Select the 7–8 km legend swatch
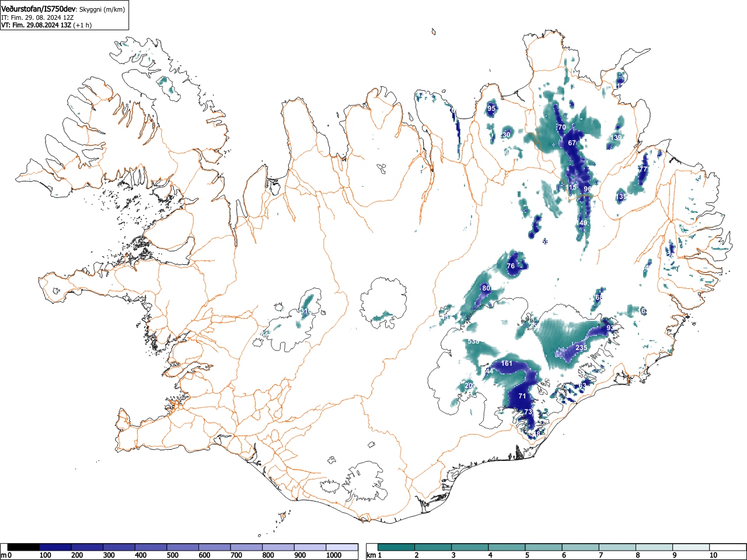The width and height of the screenshot is (747, 560). (x=617, y=547)
